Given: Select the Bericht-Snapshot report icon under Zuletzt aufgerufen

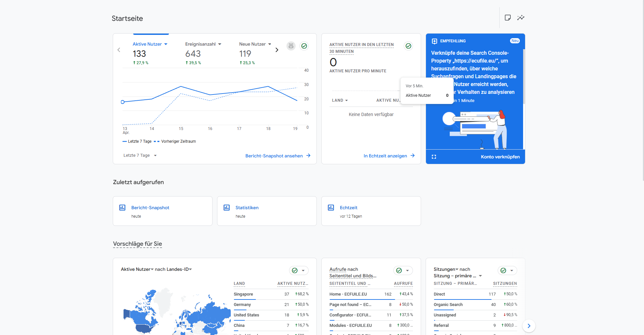Looking at the screenshot, I should [123, 207].
